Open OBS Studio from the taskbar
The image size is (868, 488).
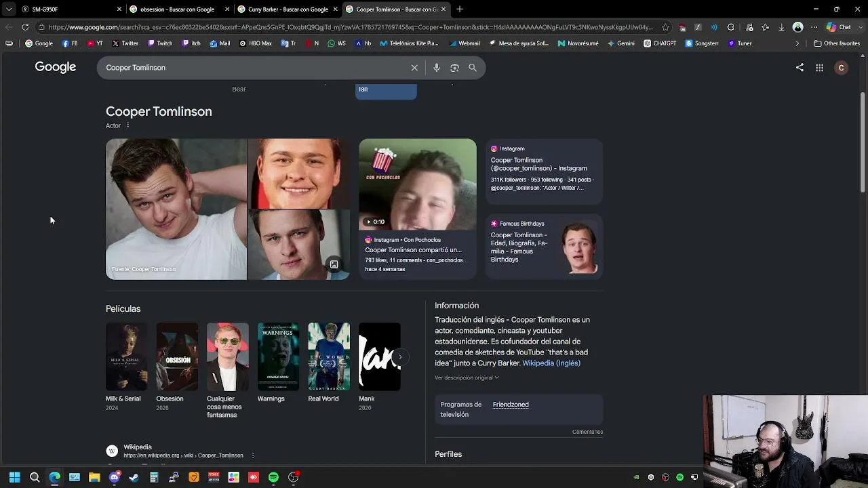click(x=293, y=477)
